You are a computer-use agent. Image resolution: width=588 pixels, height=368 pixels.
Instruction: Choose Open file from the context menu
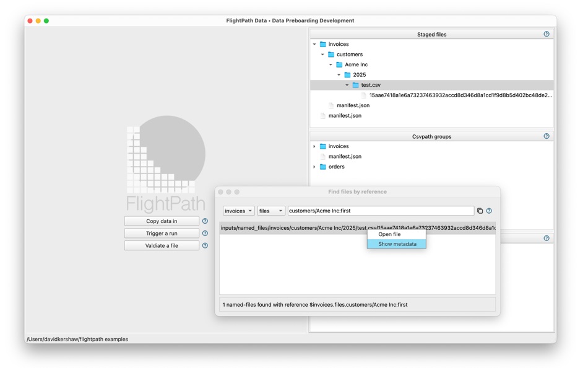tap(389, 234)
